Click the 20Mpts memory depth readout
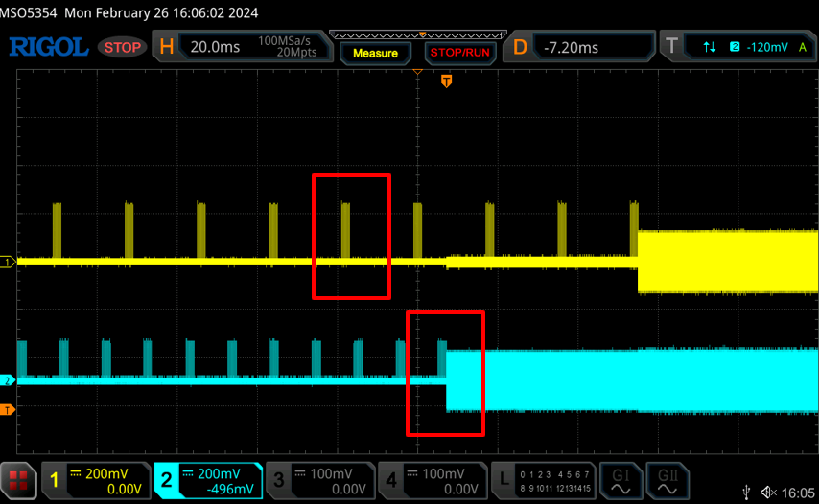Viewport: 820px width, 504px height. coord(296,53)
